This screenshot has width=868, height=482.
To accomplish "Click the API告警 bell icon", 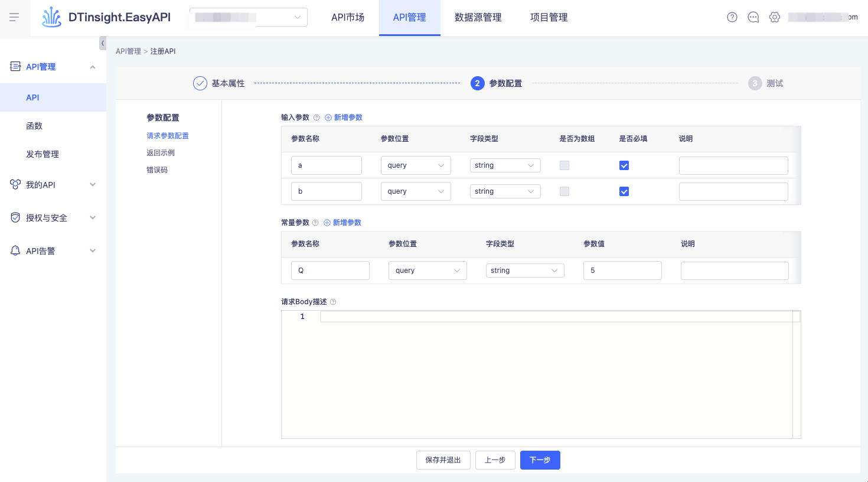I will [15, 250].
